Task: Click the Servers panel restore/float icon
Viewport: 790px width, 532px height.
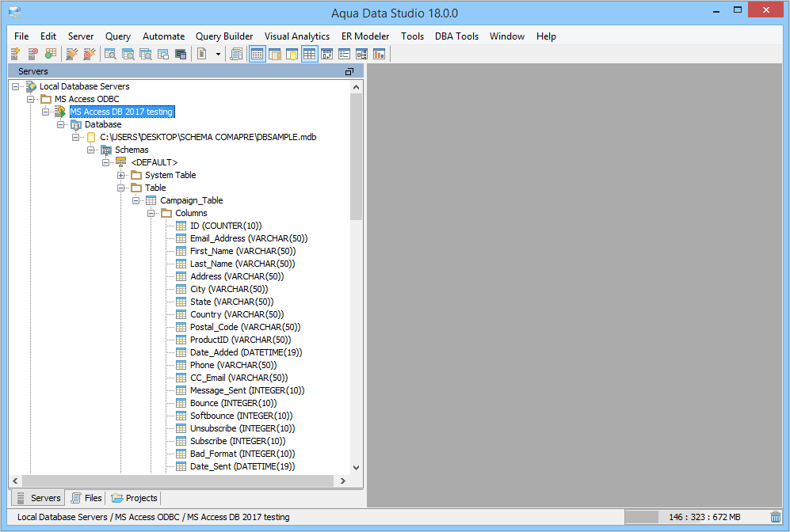Action: pos(349,71)
